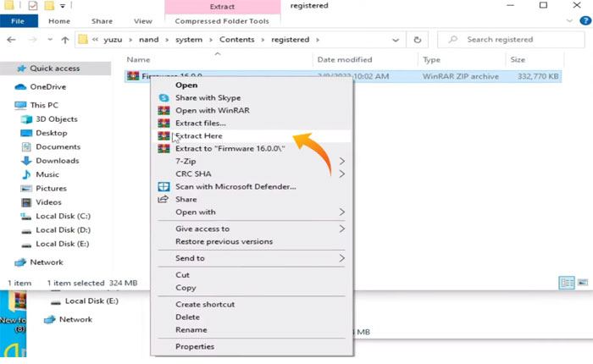Click Scan with Microsoft Defender shield icon
The height and width of the screenshot is (364, 593).
click(164, 186)
